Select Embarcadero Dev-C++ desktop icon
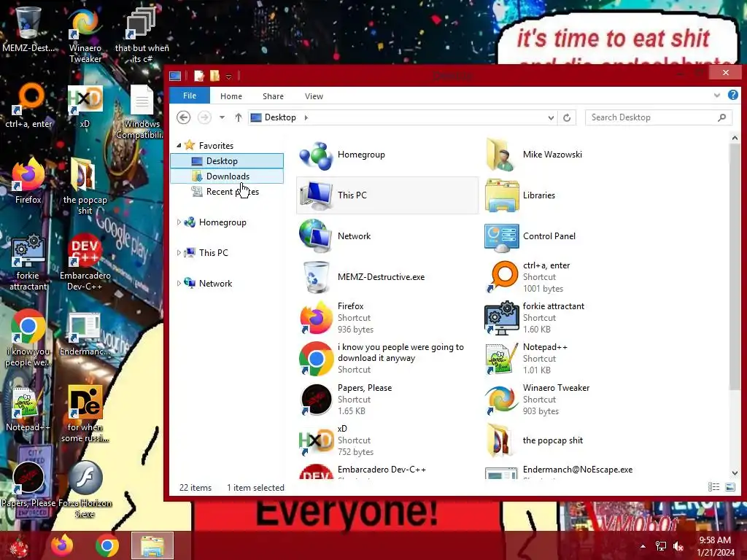This screenshot has height=560, width=747. [x=85, y=262]
